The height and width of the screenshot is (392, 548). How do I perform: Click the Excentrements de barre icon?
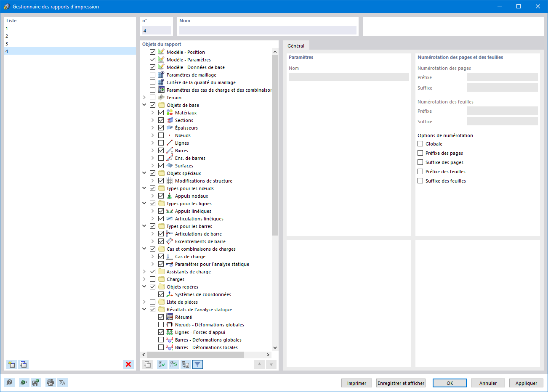[x=170, y=241]
